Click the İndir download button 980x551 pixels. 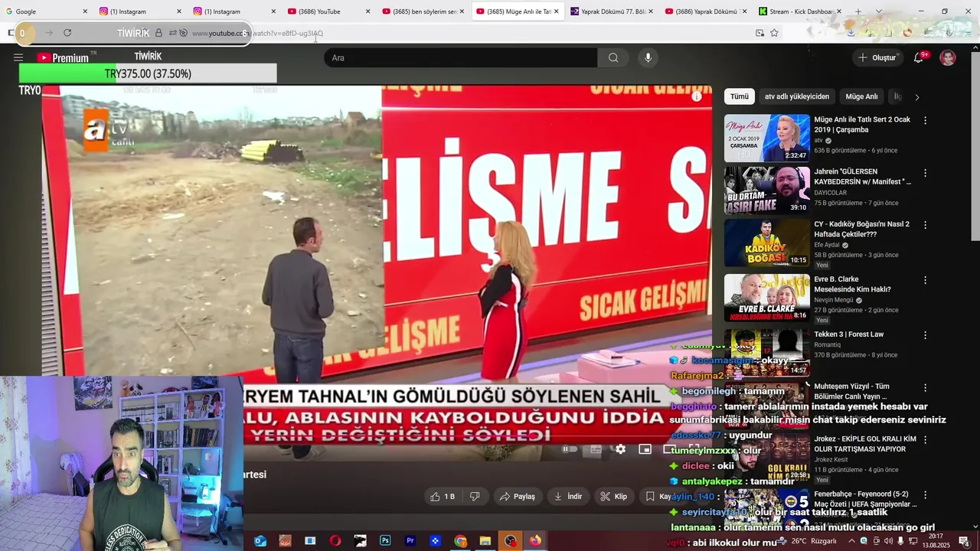point(568,497)
